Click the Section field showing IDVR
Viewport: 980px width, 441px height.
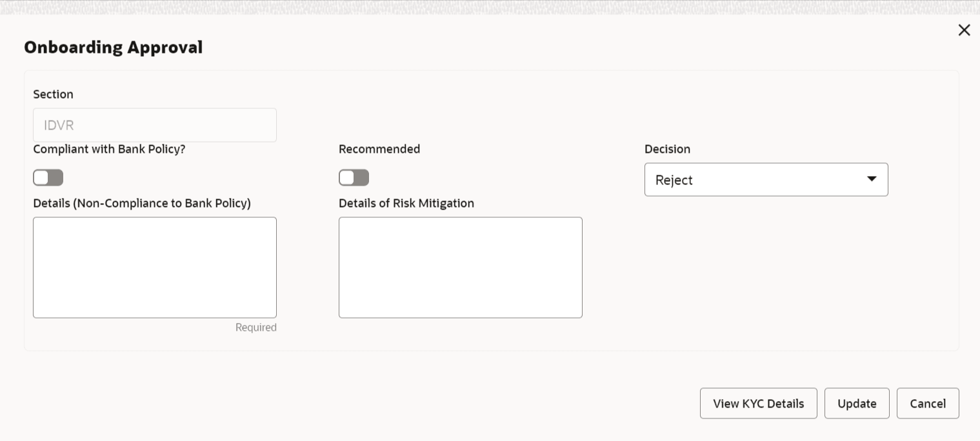(x=155, y=125)
